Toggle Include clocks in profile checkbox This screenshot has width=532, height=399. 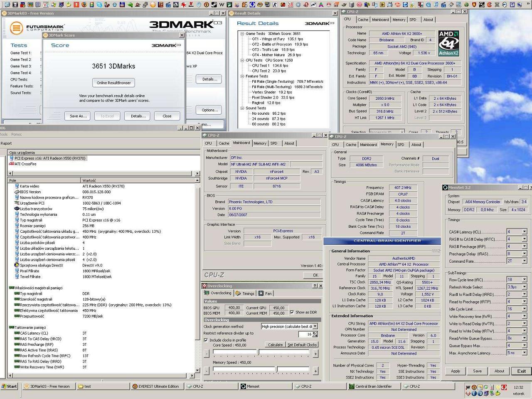pos(206,340)
